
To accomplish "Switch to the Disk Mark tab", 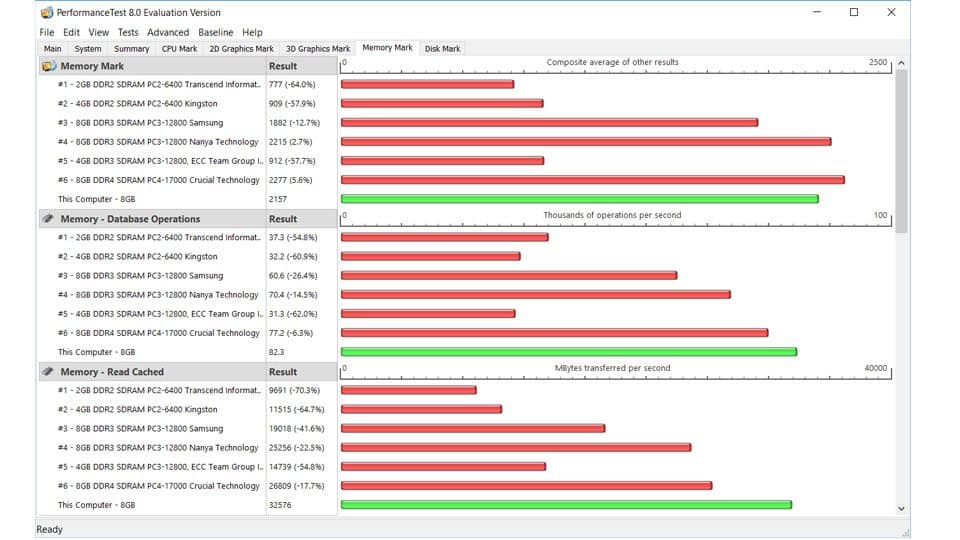I will (442, 49).
